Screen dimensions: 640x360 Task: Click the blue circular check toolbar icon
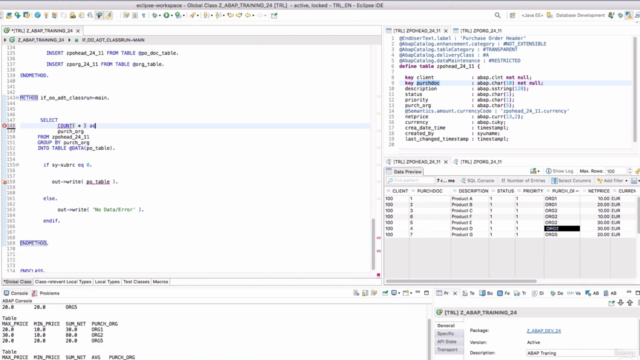tap(38, 16)
